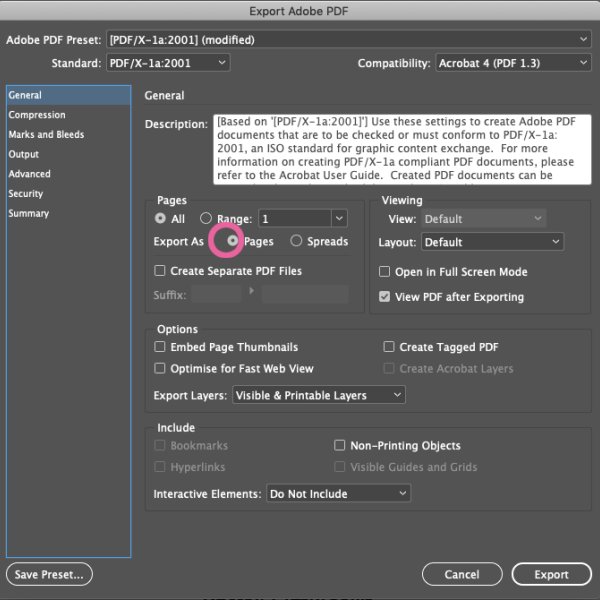
Task: Open the Standard PDF/X-1a:2001 dropdown
Action: pyautogui.click(x=168, y=63)
